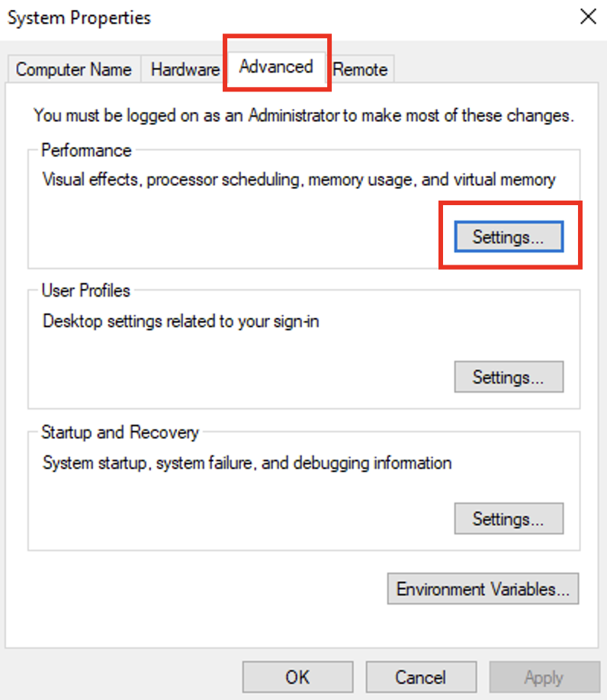Image resolution: width=607 pixels, height=700 pixels.
Task: Select the Advanced tab
Action: [276, 66]
